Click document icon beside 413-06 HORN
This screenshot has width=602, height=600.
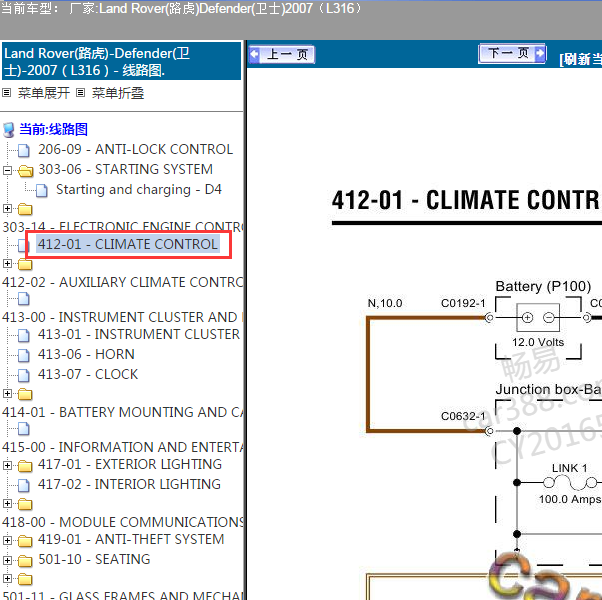[24, 355]
